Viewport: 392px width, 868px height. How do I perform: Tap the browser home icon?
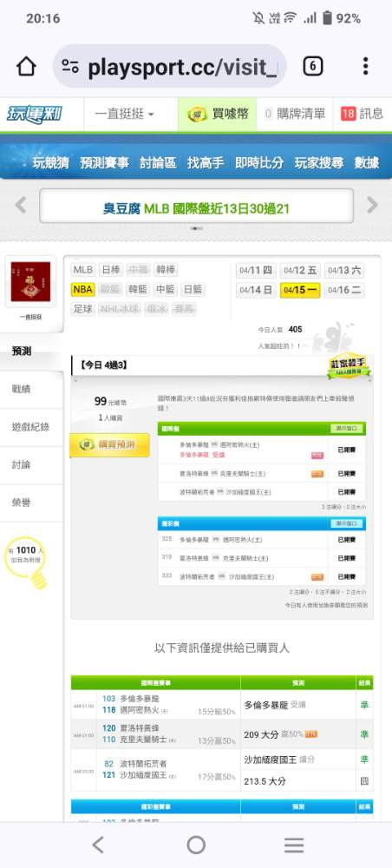26,67
